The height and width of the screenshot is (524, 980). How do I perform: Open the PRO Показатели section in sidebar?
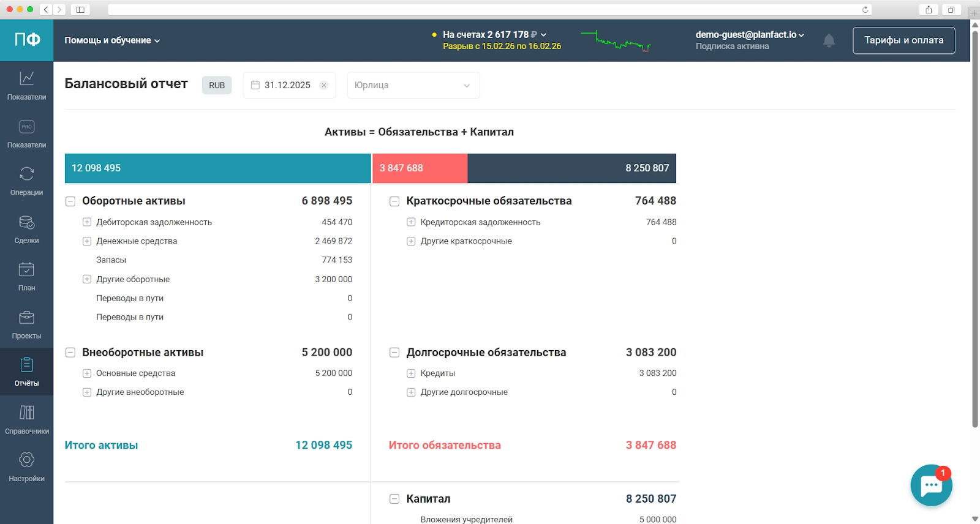pyautogui.click(x=26, y=133)
